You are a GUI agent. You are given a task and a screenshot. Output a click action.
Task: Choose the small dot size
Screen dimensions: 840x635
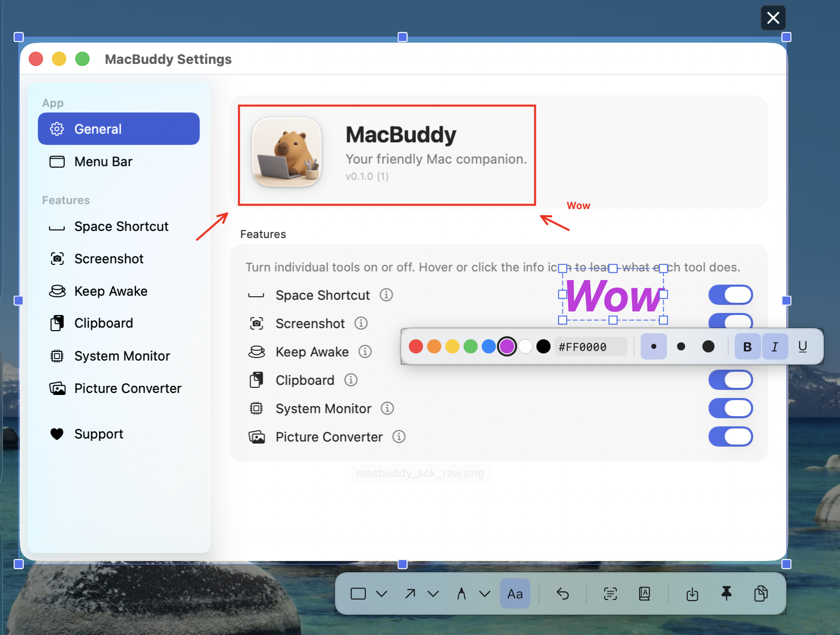point(654,347)
